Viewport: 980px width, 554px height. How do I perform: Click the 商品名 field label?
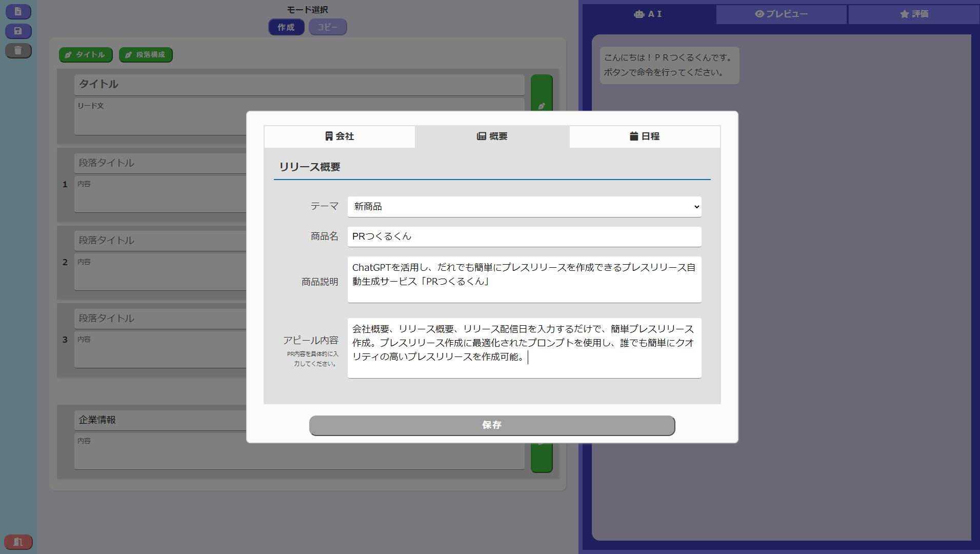coord(325,236)
